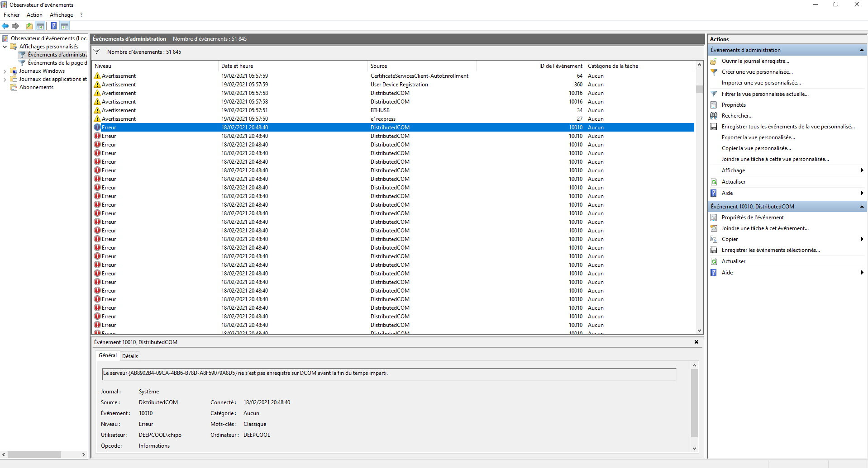Open Aide submenu arrow under Événement 10010
Image resolution: width=868 pixels, height=468 pixels.
862,273
